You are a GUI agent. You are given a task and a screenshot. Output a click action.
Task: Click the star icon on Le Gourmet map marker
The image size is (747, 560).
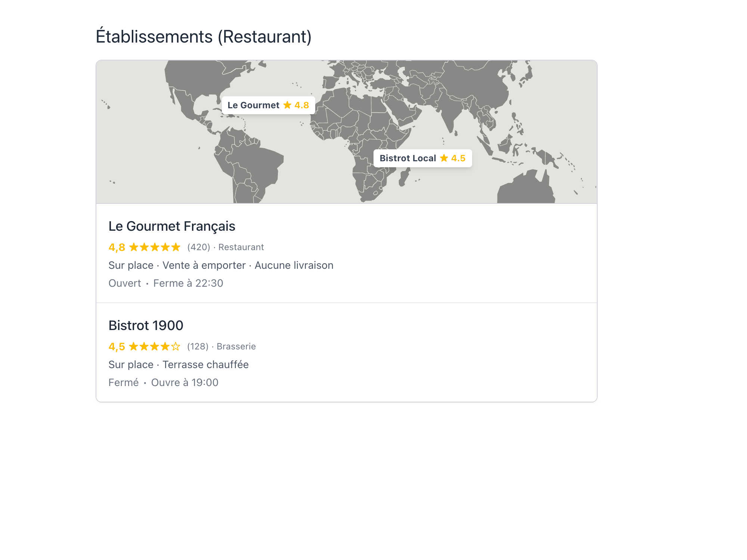(x=287, y=105)
